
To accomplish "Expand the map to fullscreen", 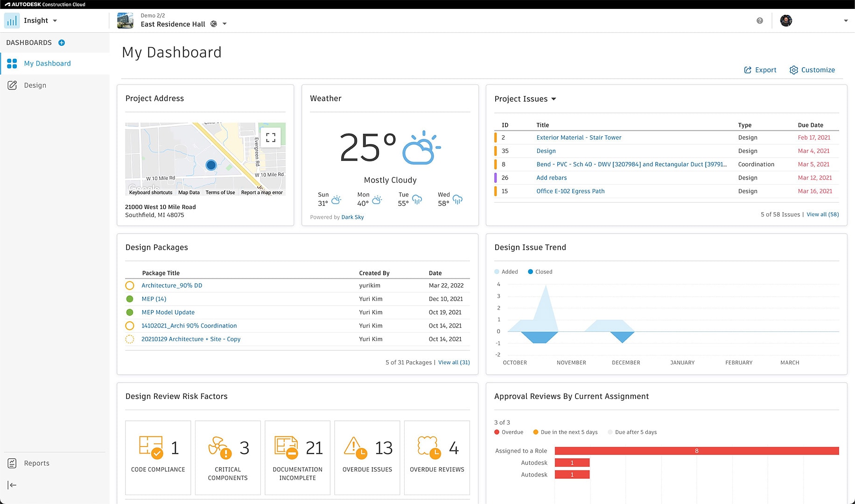I will click(271, 138).
